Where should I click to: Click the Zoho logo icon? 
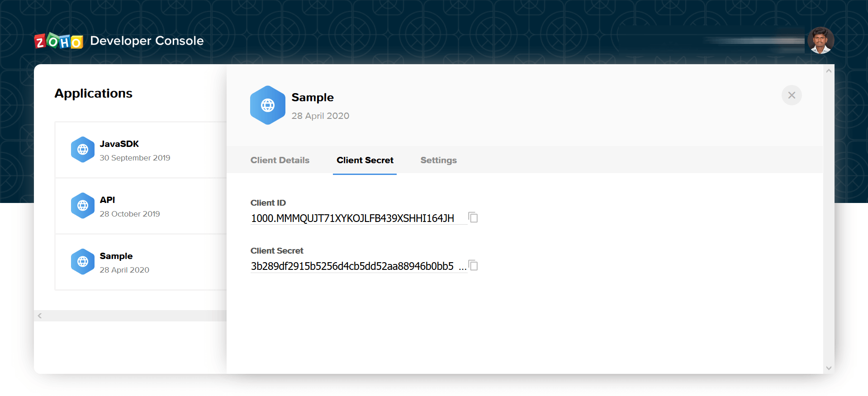click(x=59, y=41)
